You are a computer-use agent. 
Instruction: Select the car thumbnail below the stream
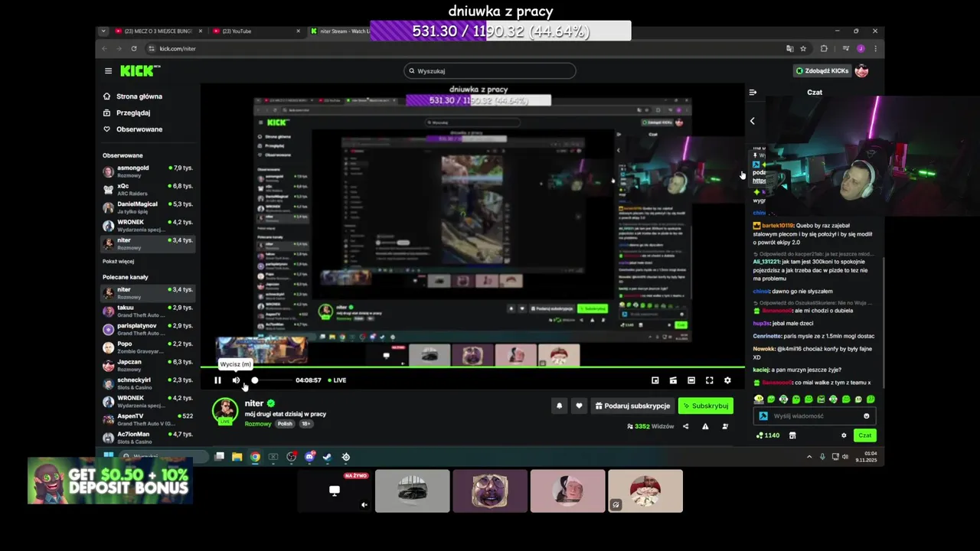(413, 491)
